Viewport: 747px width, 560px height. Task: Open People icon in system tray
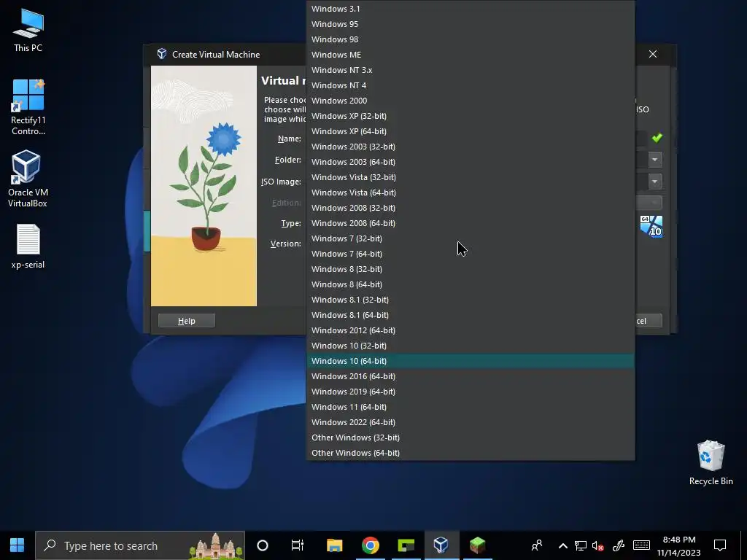click(537, 545)
